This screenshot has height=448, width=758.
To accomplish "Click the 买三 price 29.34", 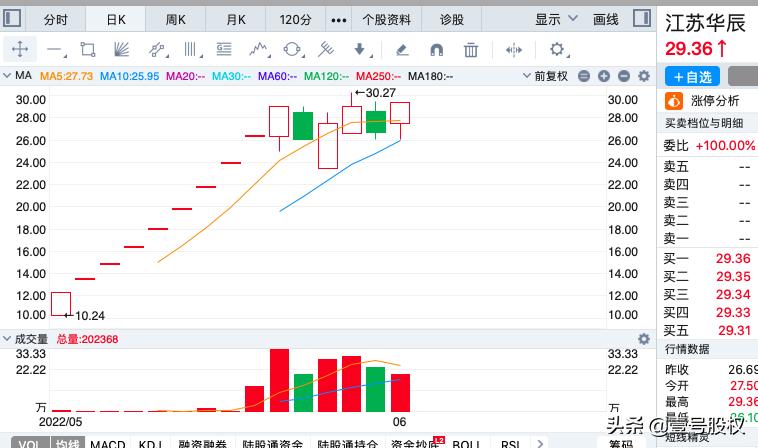I will tap(733, 294).
